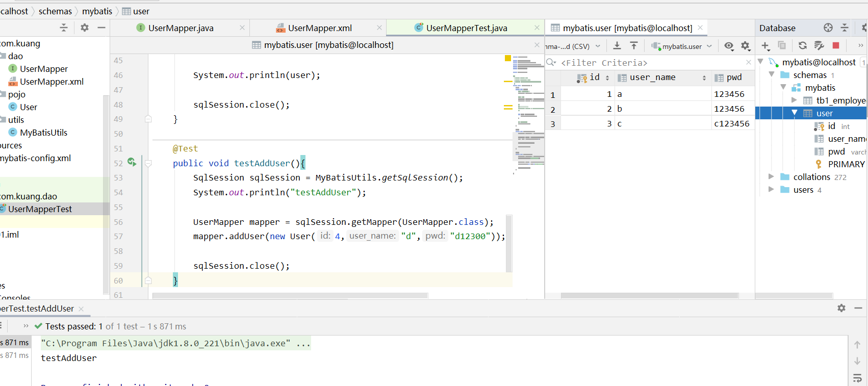868x386 pixels.
Task: Click the filter search magnifier icon
Action: (x=551, y=62)
